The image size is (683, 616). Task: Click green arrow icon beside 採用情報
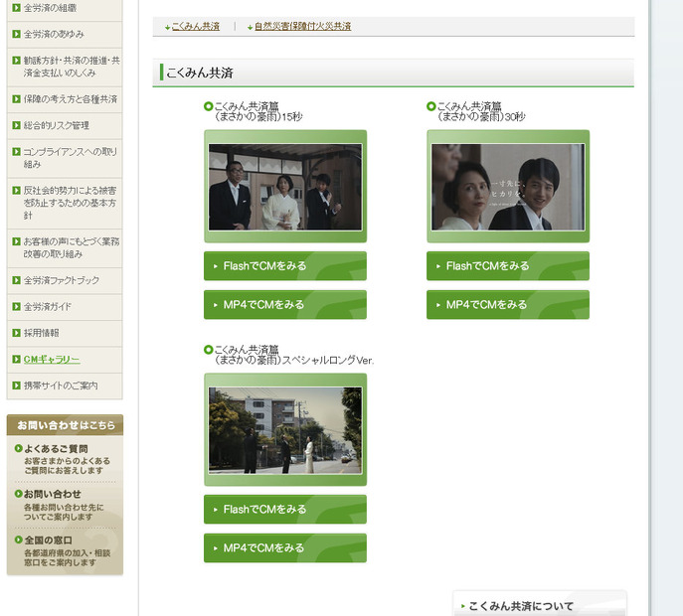tap(17, 333)
